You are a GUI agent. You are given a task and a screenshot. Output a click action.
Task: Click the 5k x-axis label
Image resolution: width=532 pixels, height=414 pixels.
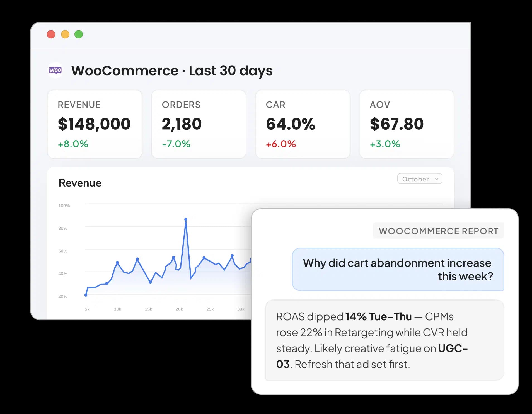tap(87, 309)
